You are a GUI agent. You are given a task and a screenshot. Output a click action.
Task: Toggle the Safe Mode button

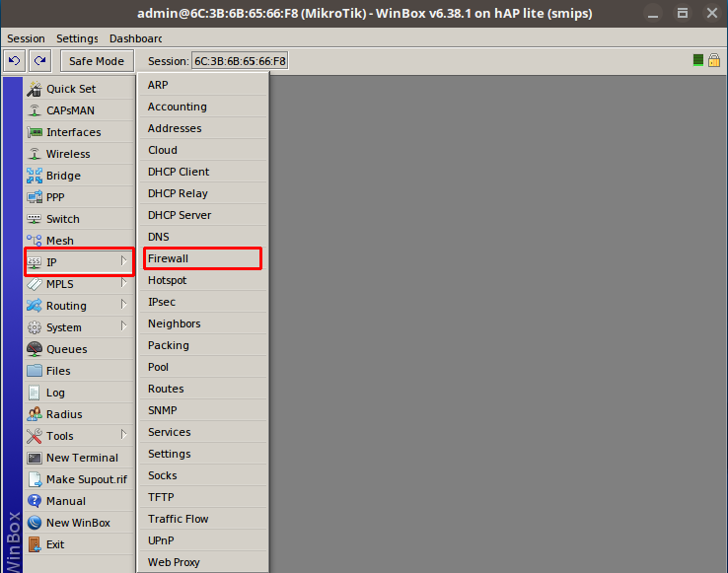click(x=97, y=61)
